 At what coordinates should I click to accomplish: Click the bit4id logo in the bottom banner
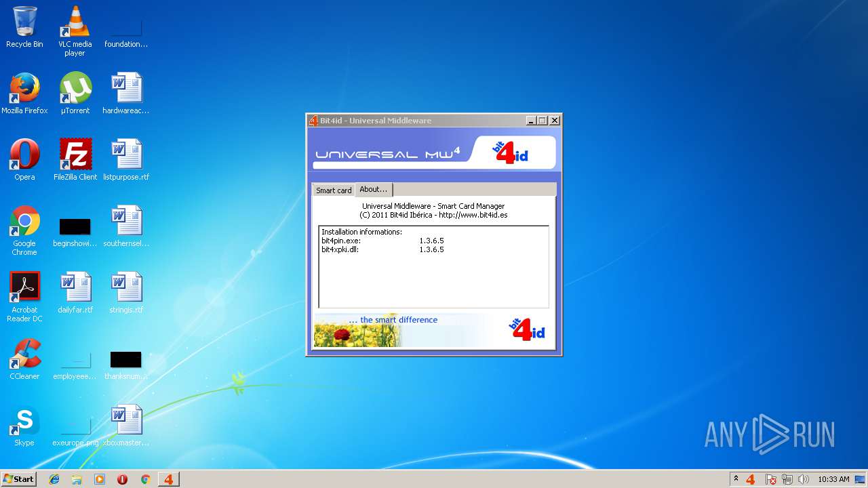point(527,329)
